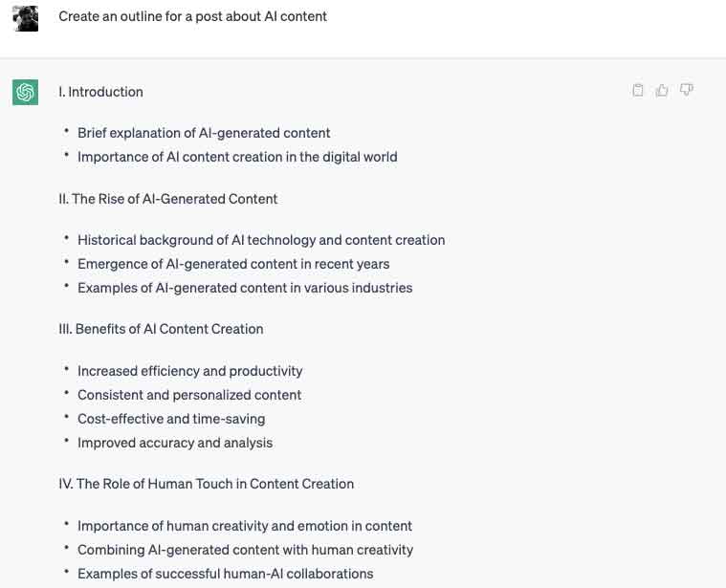Give the response a thumbs up

point(662,90)
